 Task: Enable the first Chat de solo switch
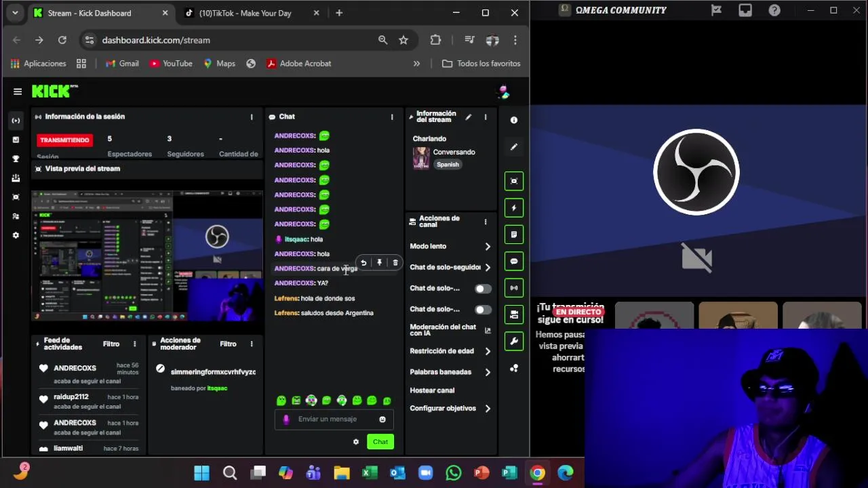[x=483, y=289]
